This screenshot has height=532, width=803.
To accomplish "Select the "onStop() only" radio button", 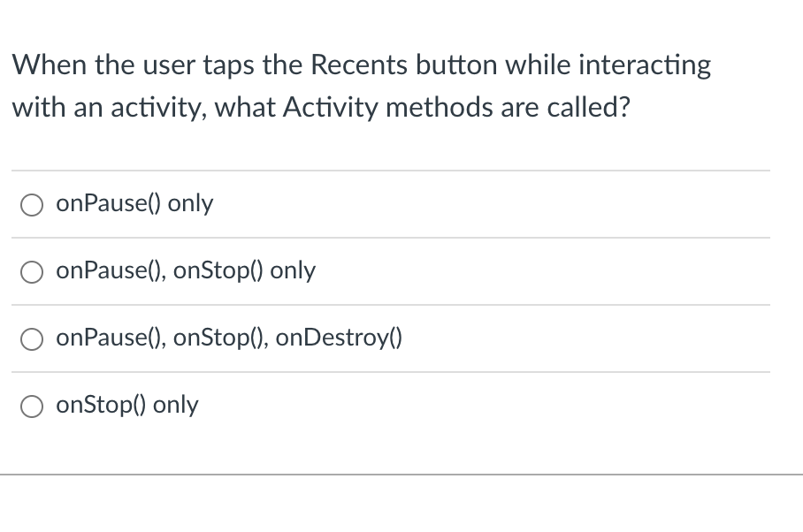I will 32,406.
